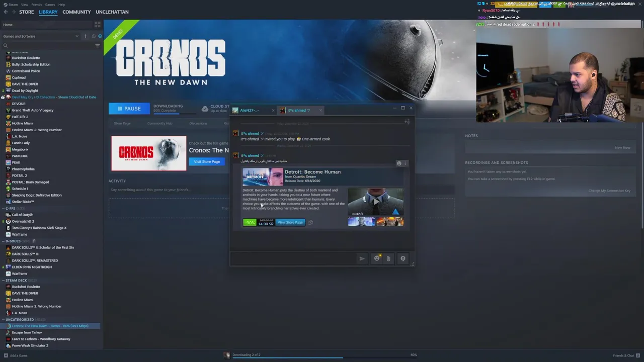The image size is (644, 362).
Task: Open the Detroit Become Human header image
Action: (x=263, y=177)
